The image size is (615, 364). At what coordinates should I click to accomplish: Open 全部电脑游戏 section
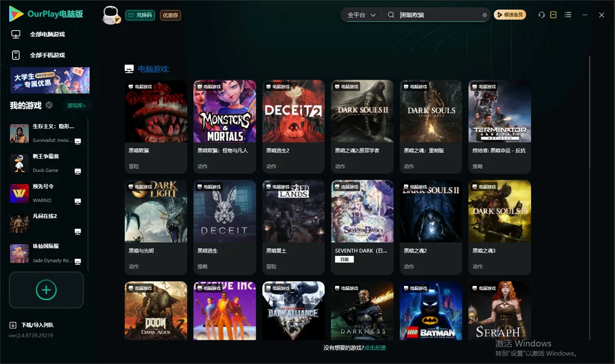click(47, 34)
